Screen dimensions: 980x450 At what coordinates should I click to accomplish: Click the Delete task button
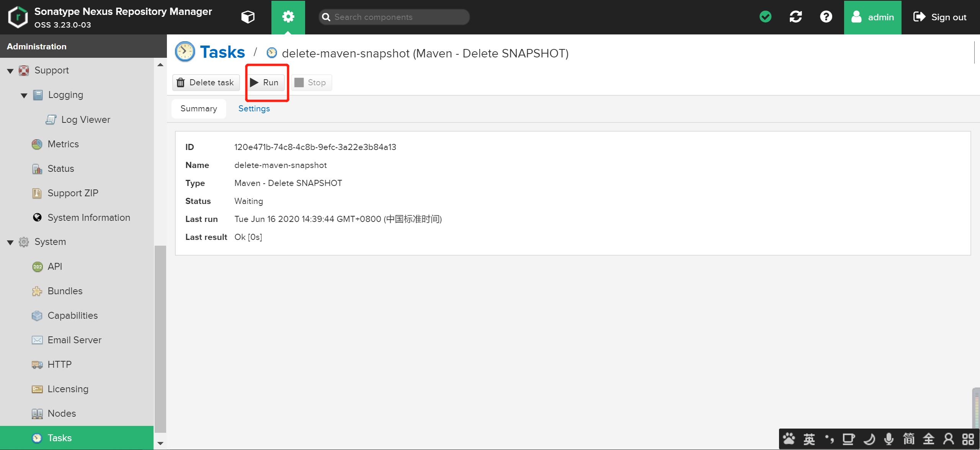pyautogui.click(x=206, y=83)
